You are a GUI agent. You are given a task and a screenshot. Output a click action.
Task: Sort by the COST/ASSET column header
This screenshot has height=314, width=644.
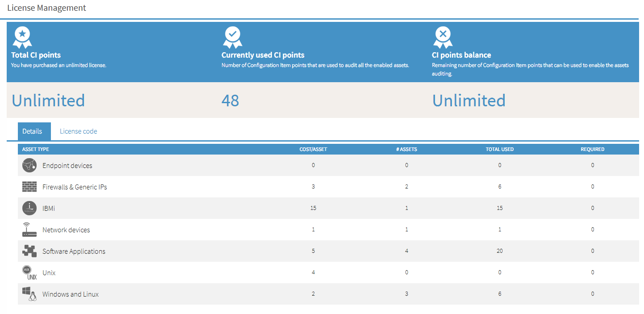click(313, 149)
